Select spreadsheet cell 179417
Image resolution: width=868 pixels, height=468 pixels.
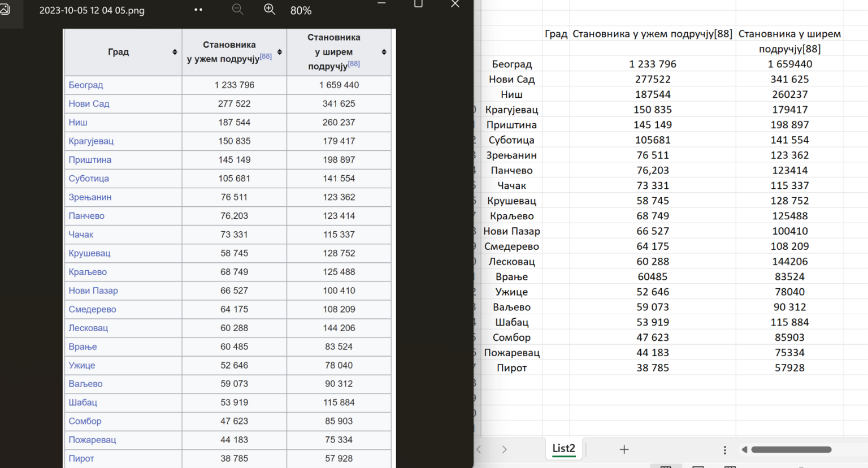(789, 110)
